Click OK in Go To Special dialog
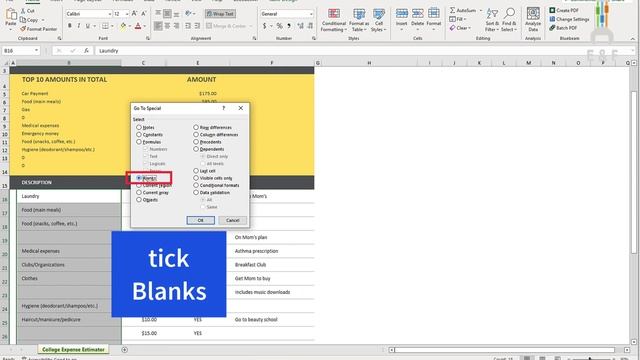This screenshot has width=640, height=360. pos(200,220)
